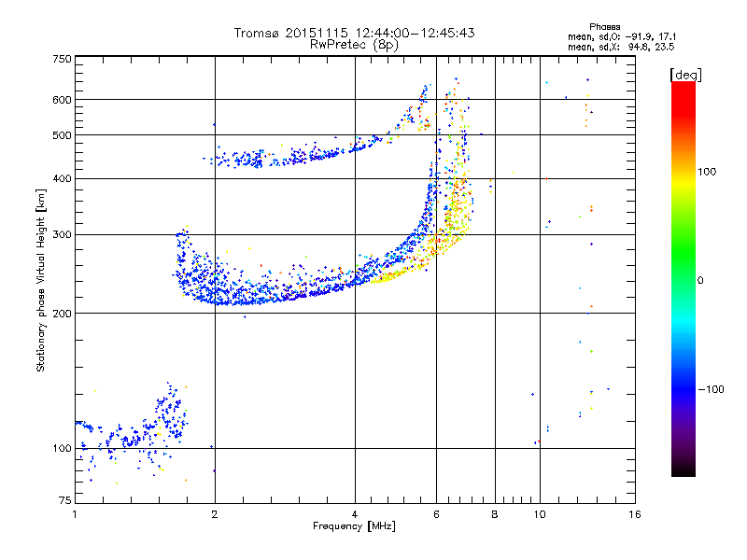The image size is (747, 560).
Task: Click the "mean, sd,X: 94.8, 23.5" statistic
Action: 621,47
